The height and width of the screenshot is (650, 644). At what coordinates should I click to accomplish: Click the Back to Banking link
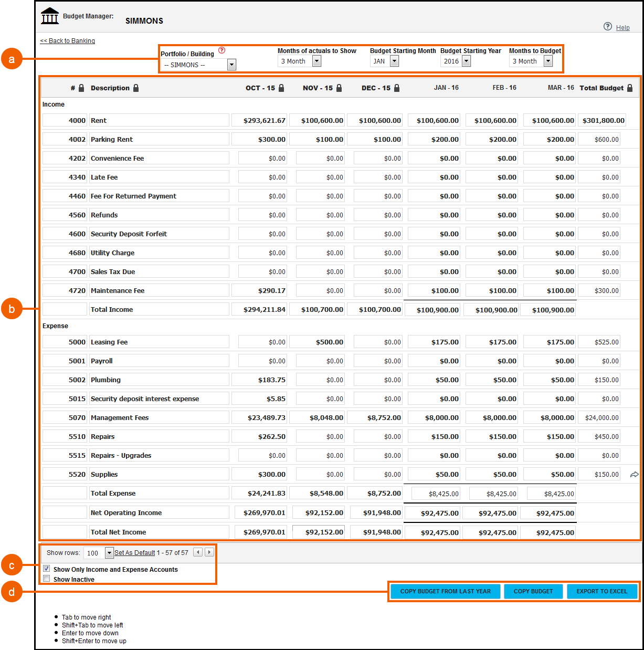coord(68,41)
